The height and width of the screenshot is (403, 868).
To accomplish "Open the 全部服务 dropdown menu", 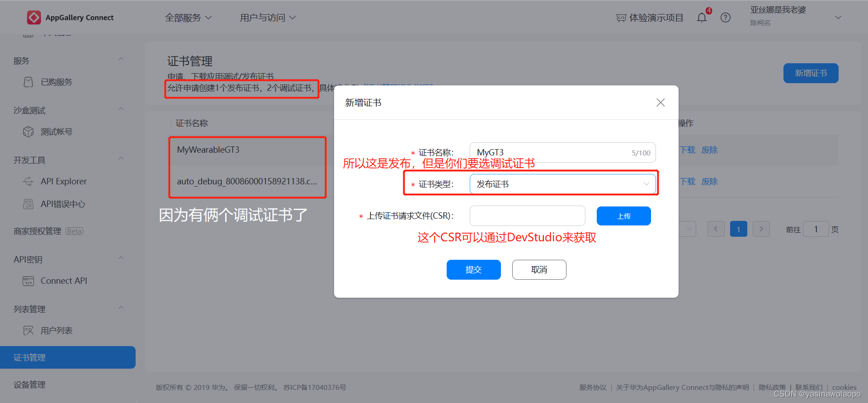I will tap(188, 18).
